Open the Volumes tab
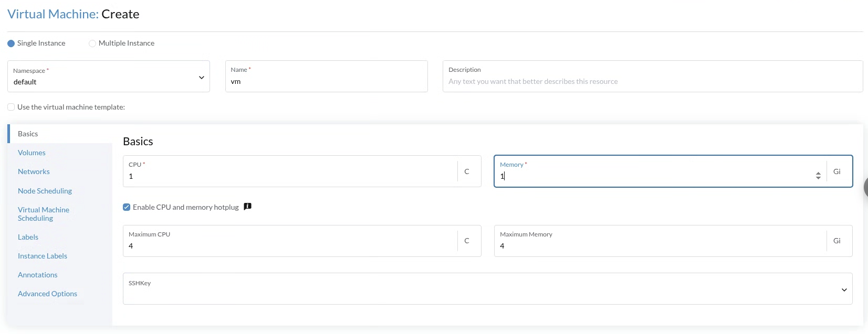 tap(32, 153)
